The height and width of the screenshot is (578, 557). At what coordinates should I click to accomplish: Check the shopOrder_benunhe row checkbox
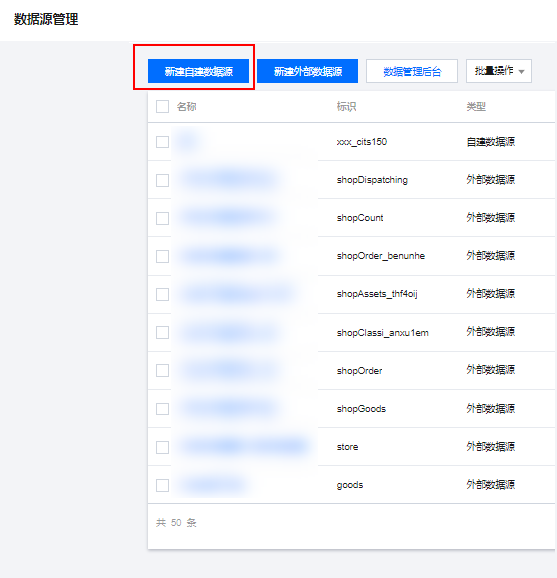162,256
